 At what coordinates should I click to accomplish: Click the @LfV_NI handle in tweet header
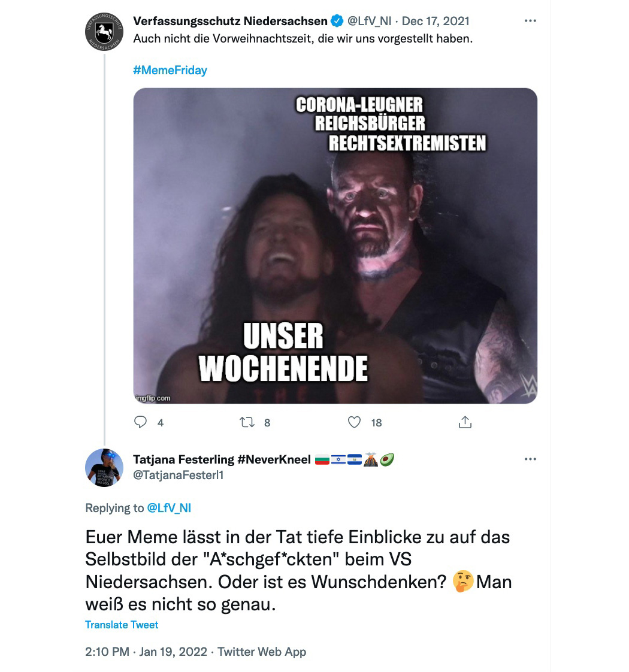(369, 21)
